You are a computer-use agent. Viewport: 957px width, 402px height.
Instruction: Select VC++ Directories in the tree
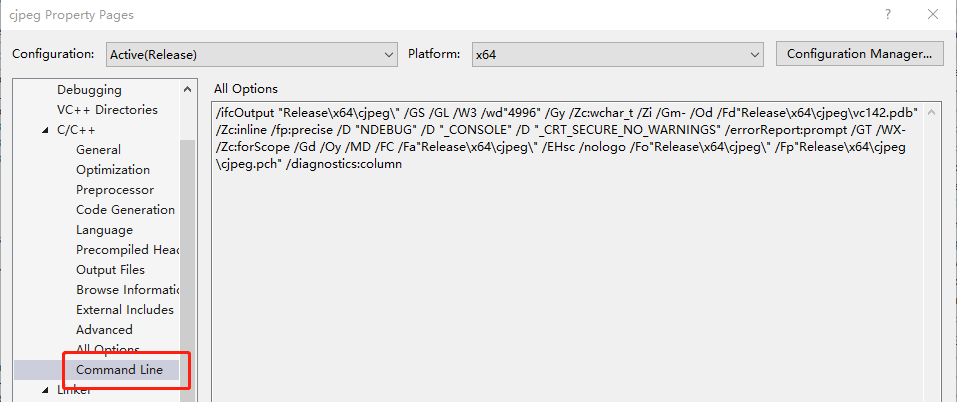coord(107,110)
